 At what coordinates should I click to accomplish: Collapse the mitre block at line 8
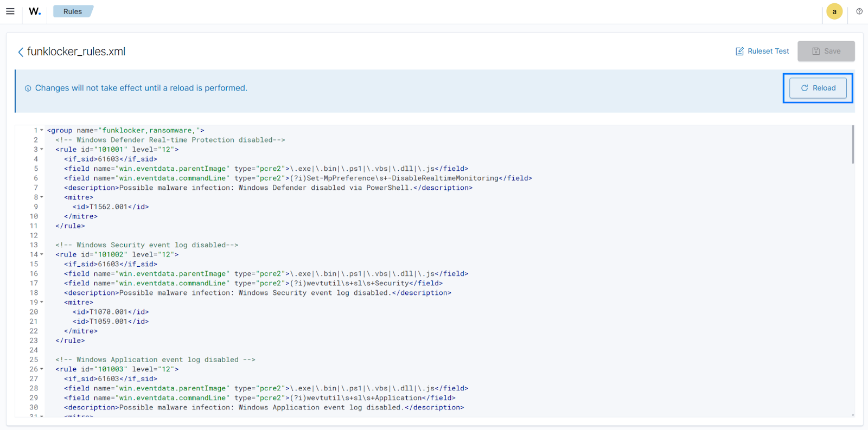point(42,197)
